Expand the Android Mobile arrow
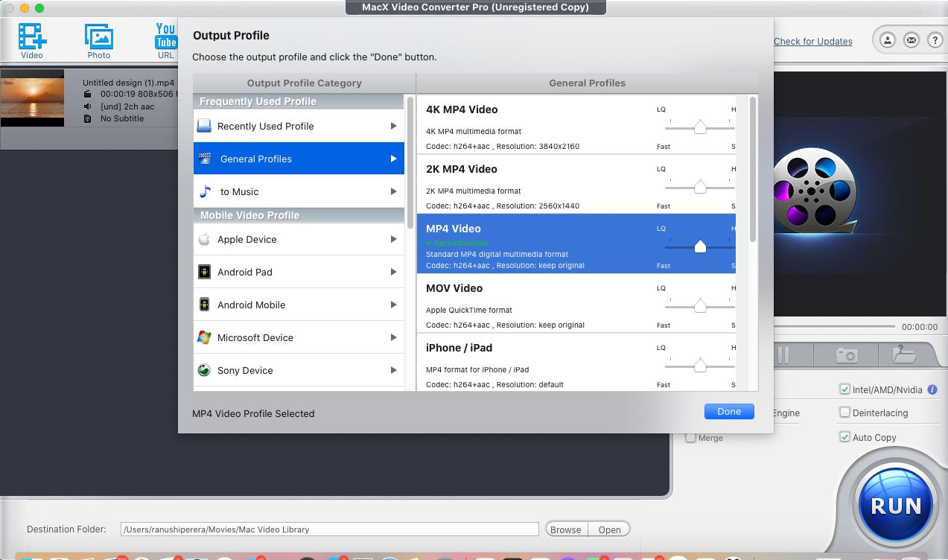The height and width of the screenshot is (560, 948). tap(393, 305)
